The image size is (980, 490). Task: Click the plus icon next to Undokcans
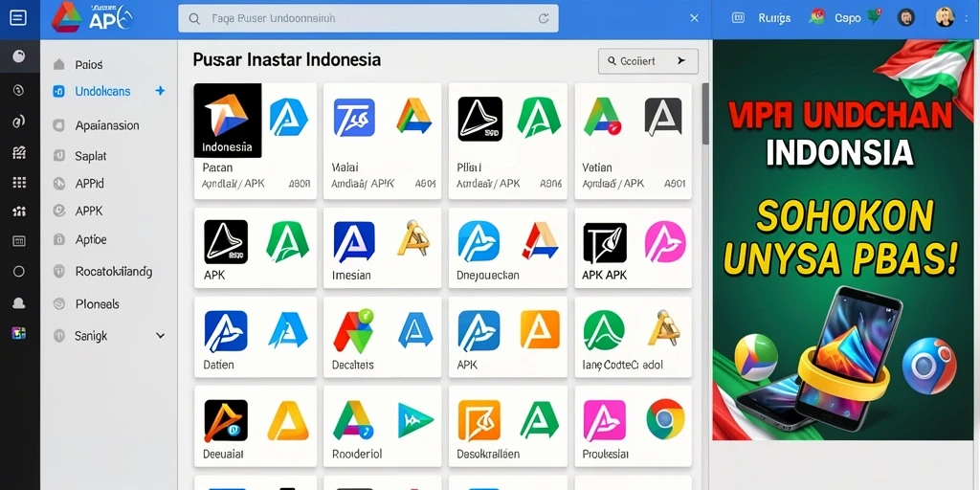pos(160,91)
